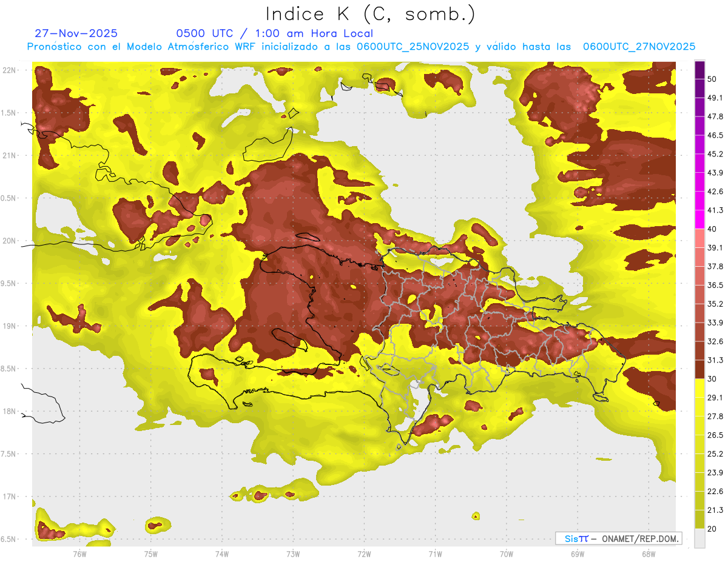Click the "21N" latitude label
This screenshot has width=728, height=562.
pos(8,155)
